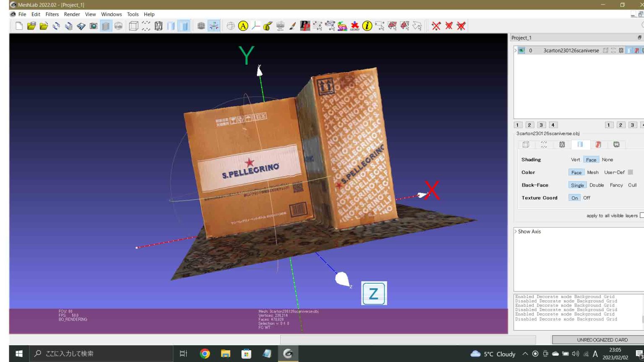Select the paint tool brush icon

(293, 26)
